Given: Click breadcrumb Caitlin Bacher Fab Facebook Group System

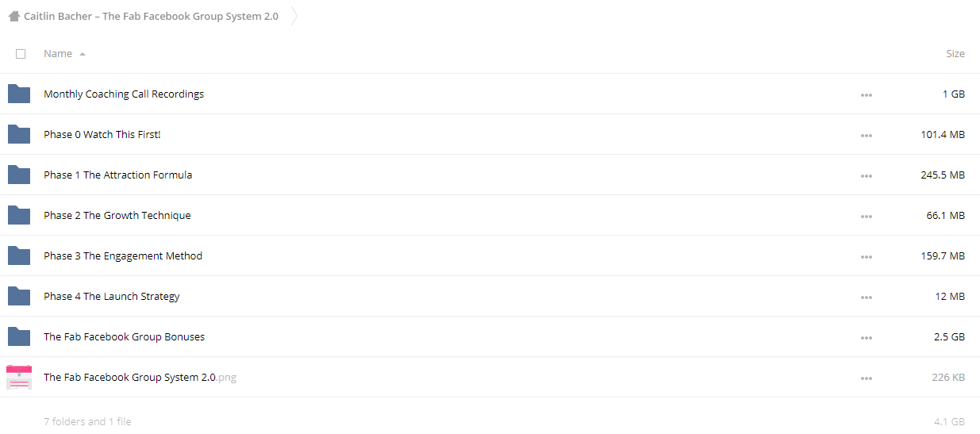Looking at the screenshot, I should click(151, 16).
